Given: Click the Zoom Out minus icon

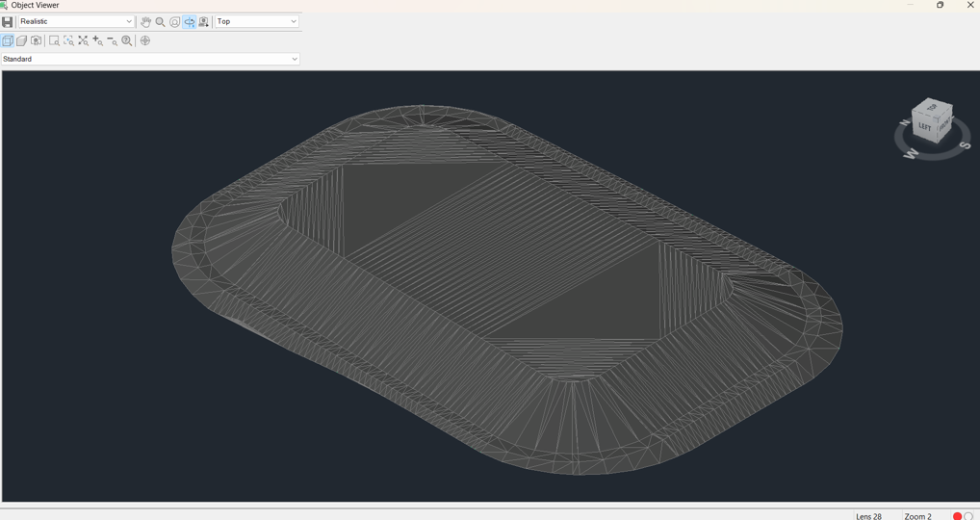Looking at the screenshot, I should (112, 40).
